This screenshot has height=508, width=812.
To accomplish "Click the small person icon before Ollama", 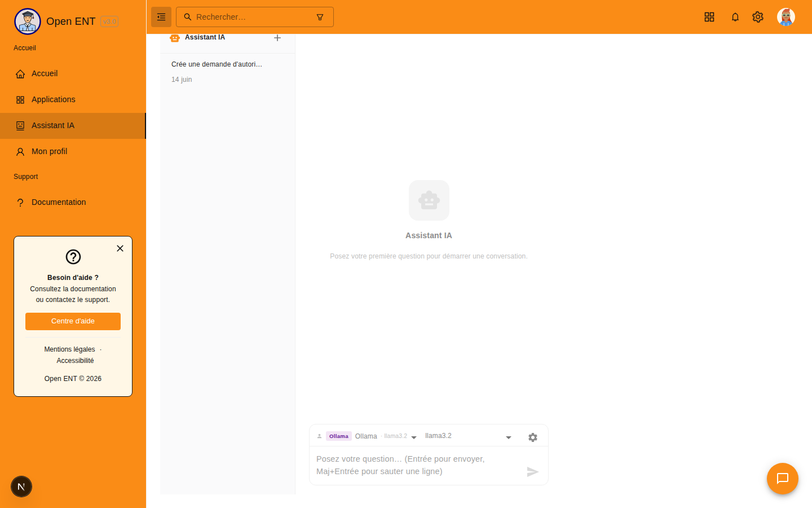I will pos(319,436).
